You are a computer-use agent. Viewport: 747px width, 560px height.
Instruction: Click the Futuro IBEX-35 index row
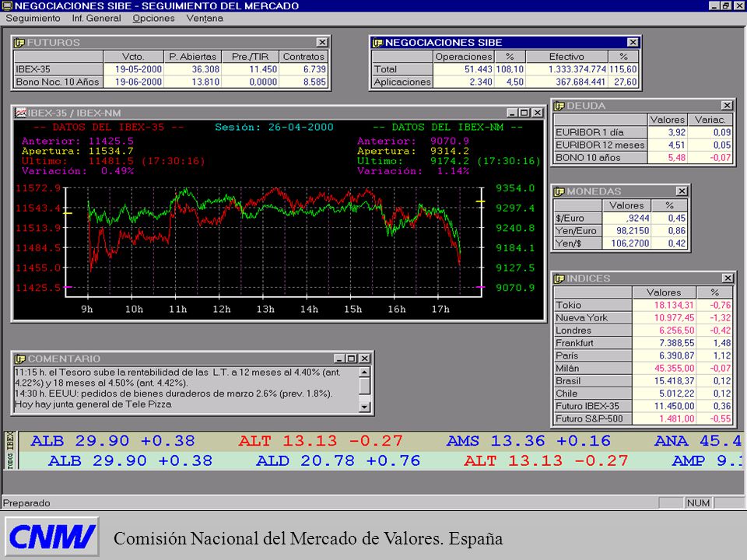pyautogui.click(x=644, y=406)
